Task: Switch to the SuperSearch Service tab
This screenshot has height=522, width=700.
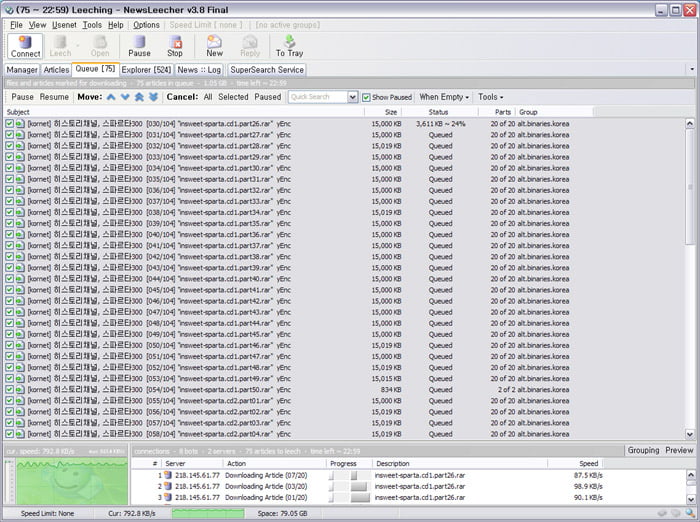Action: coord(267,70)
